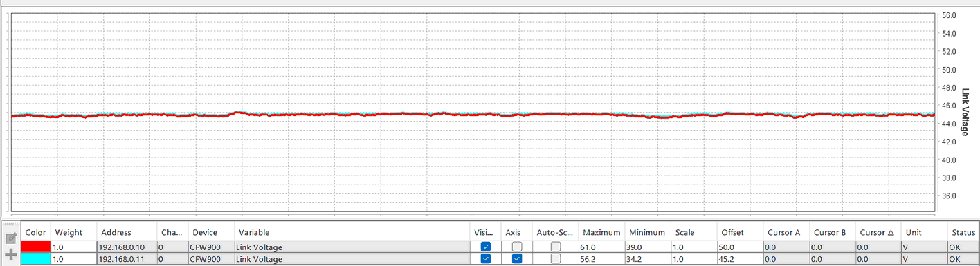Click CFW900 device in 192.168.0.11 row

[x=211, y=258]
